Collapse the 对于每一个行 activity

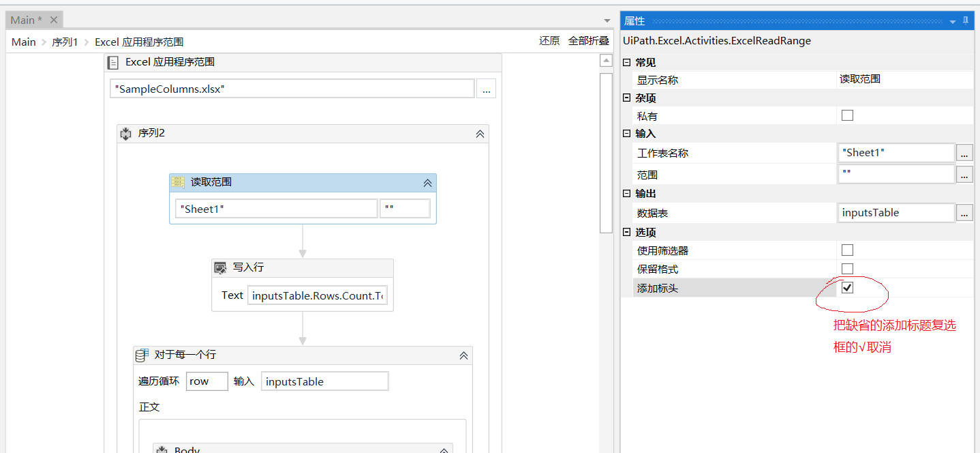(463, 355)
